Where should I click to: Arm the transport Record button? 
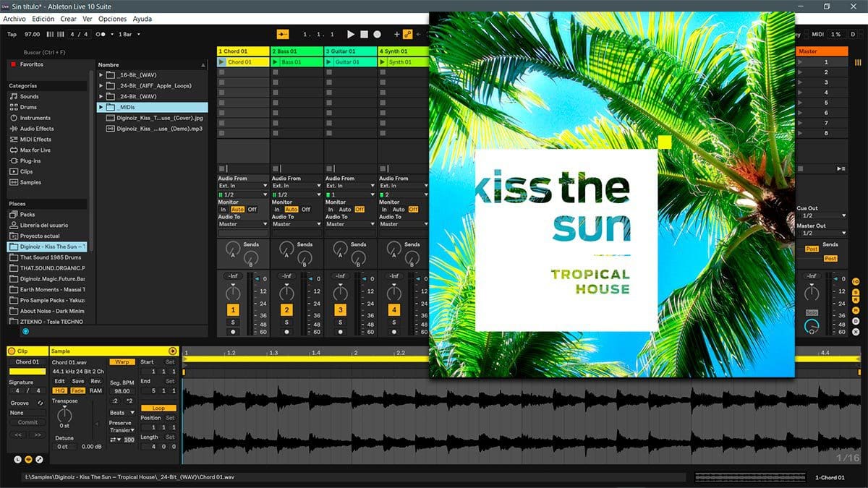click(377, 34)
